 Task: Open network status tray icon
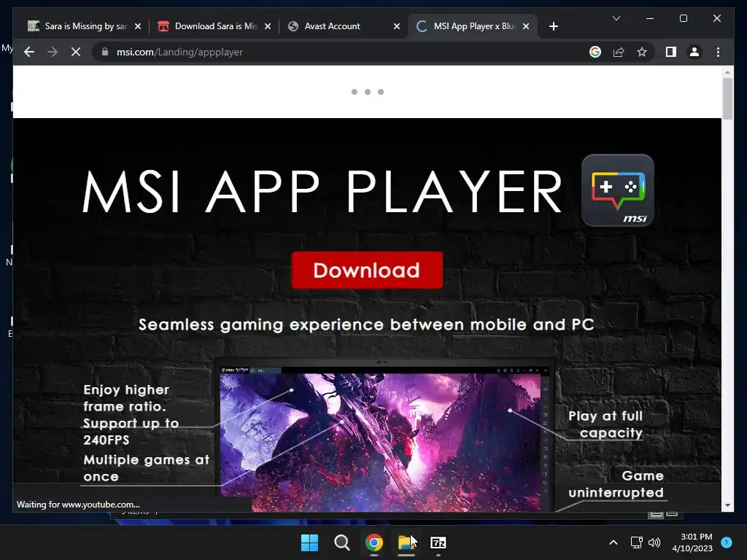(636, 542)
